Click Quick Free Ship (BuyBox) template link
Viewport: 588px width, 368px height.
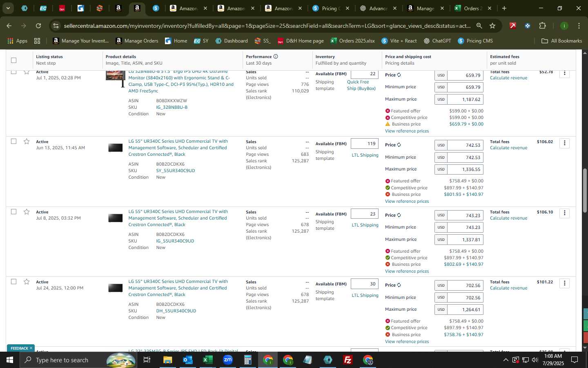[361, 85]
